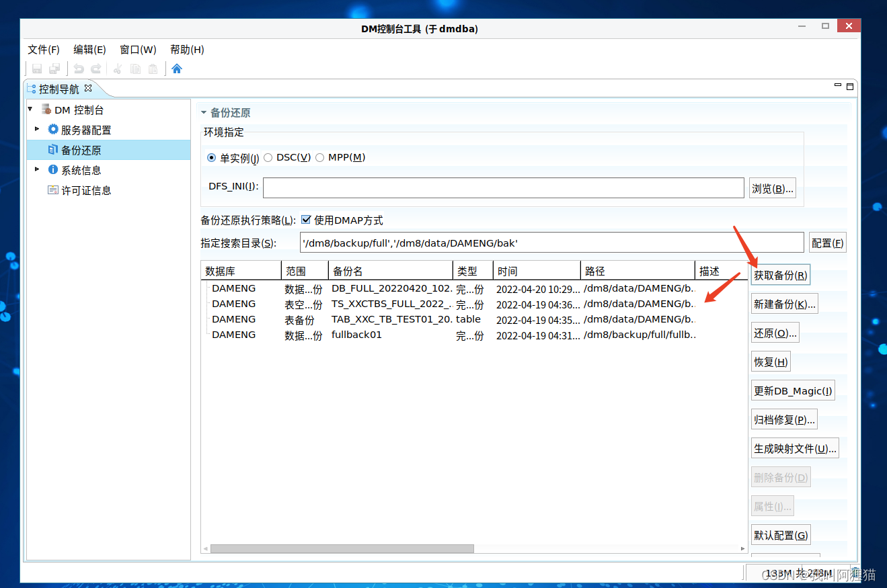The image size is (887, 588).
Task: Select the DSC radio button
Action: click(268, 157)
